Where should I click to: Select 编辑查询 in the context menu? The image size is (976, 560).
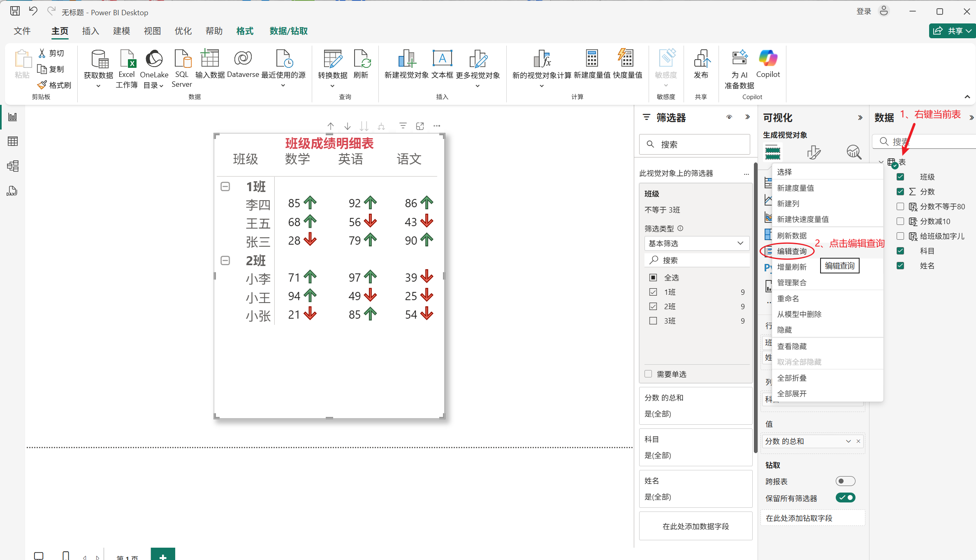tap(792, 251)
